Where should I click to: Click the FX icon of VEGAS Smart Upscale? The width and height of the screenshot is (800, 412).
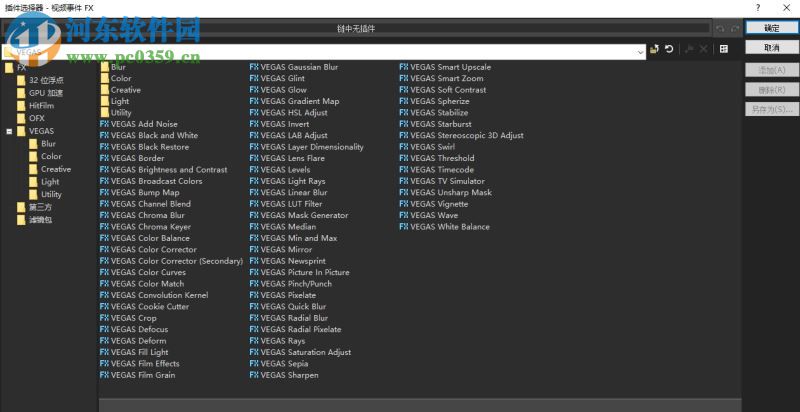(404, 67)
